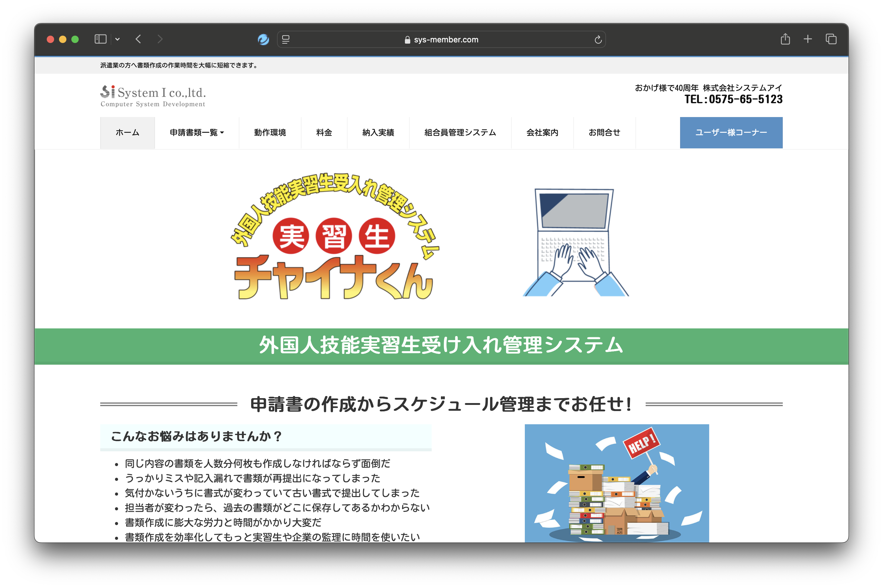Open the Share icon in toolbar
883x588 pixels.
[785, 39]
